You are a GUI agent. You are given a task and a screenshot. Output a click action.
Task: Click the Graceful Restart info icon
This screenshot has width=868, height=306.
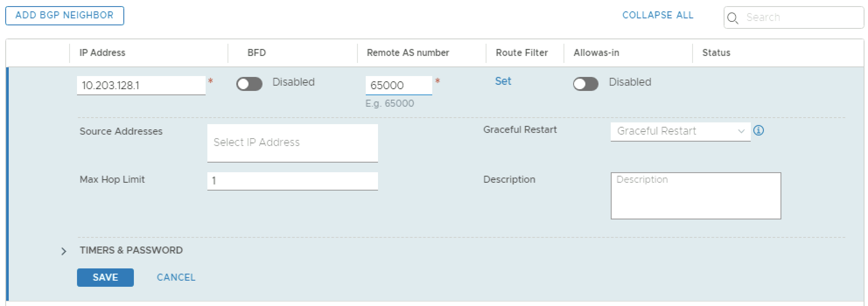[759, 131]
